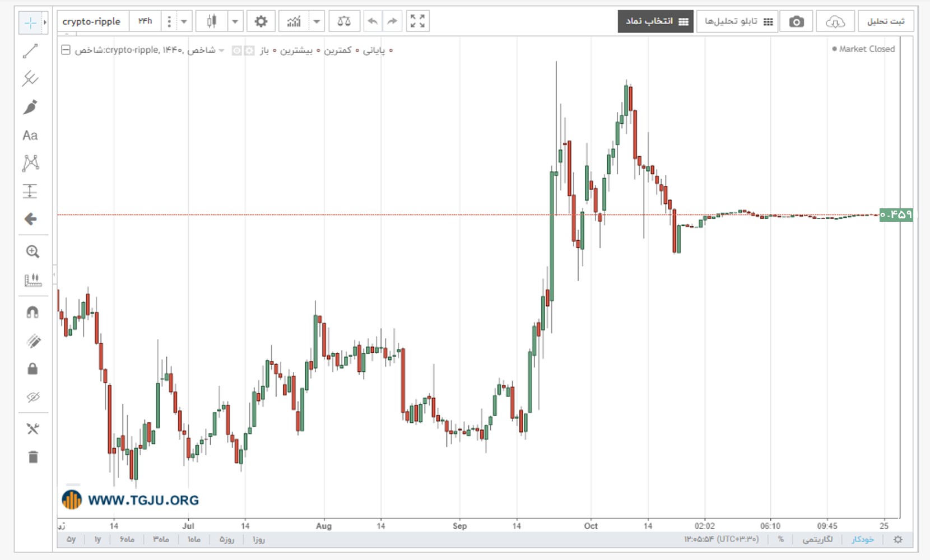Open the chart style dropdown arrow
The width and height of the screenshot is (930, 560).
click(235, 21)
